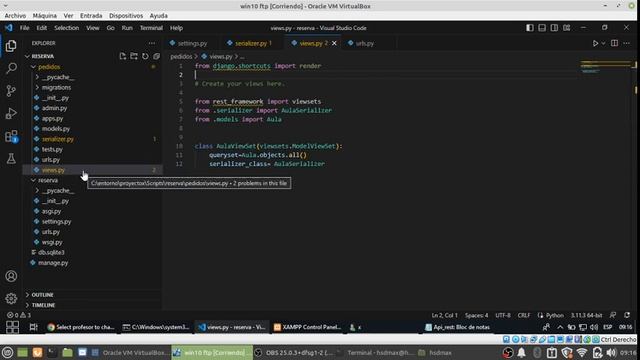Image resolution: width=640 pixels, height=360 pixels.
Task: Collapse all folders in Explorer
Action: click(156, 56)
